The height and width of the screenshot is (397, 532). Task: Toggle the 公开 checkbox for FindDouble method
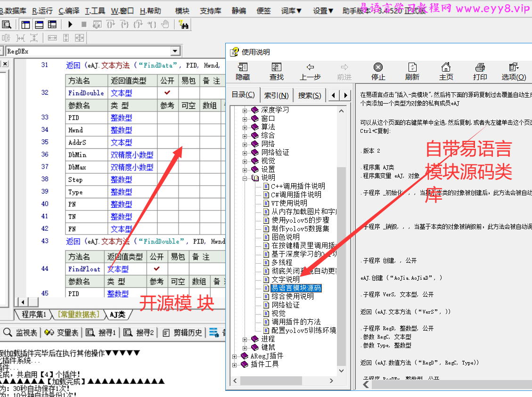click(167, 93)
